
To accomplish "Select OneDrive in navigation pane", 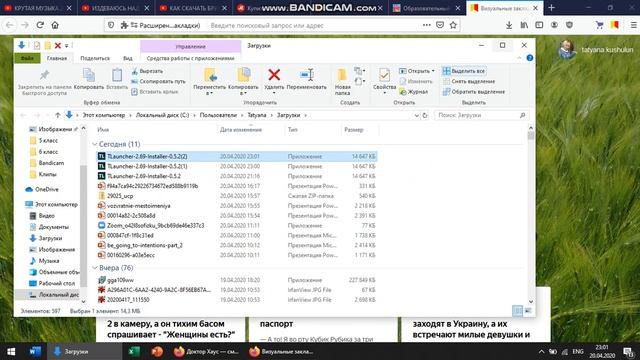I will pos(47,189).
